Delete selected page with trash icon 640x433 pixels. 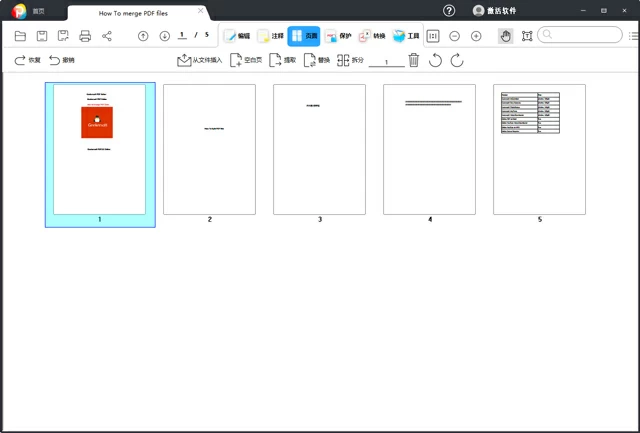414,61
